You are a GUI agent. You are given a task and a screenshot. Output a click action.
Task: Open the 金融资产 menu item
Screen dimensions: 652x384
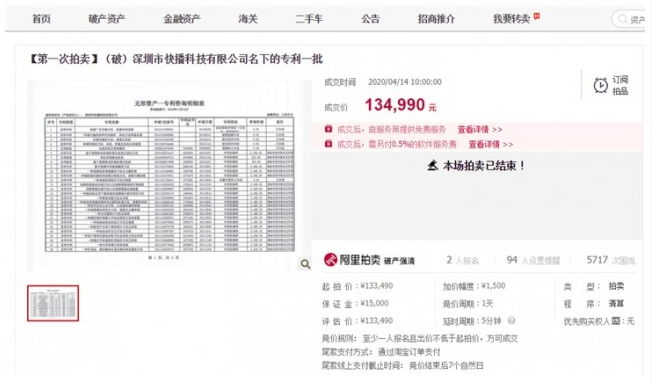[182, 19]
